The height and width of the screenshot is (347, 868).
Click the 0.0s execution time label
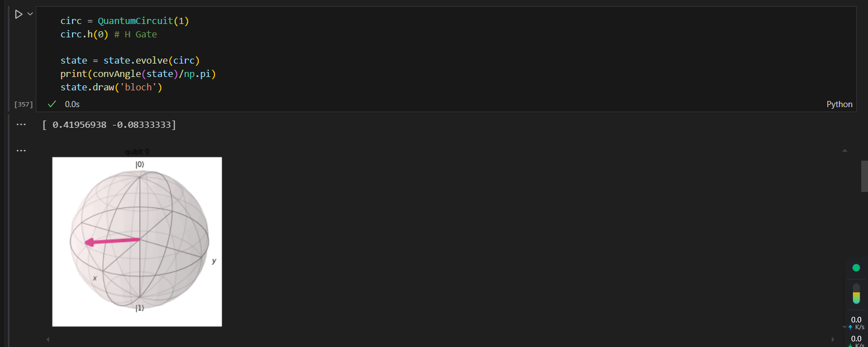pyautogui.click(x=72, y=104)
